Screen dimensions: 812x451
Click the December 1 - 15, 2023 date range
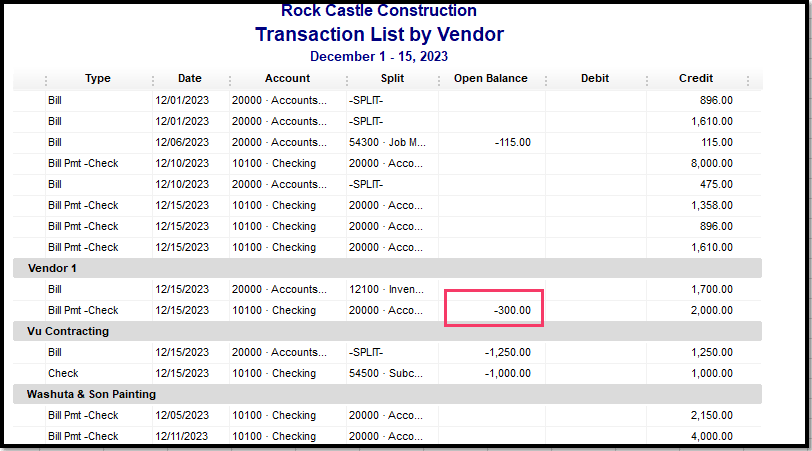point(379,56)
